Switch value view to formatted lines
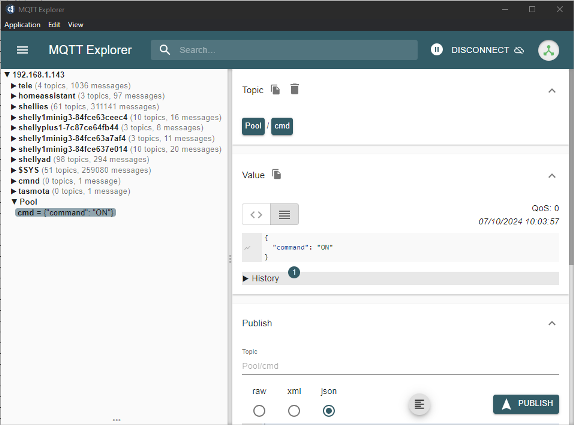Image resolution: width=574 pixels, height=425 pixels. pyautogui.click(x=284, y=214)
